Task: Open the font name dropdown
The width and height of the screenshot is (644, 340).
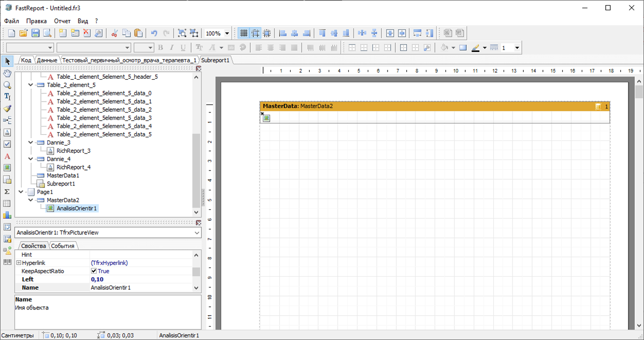Action: pos(127,48)
